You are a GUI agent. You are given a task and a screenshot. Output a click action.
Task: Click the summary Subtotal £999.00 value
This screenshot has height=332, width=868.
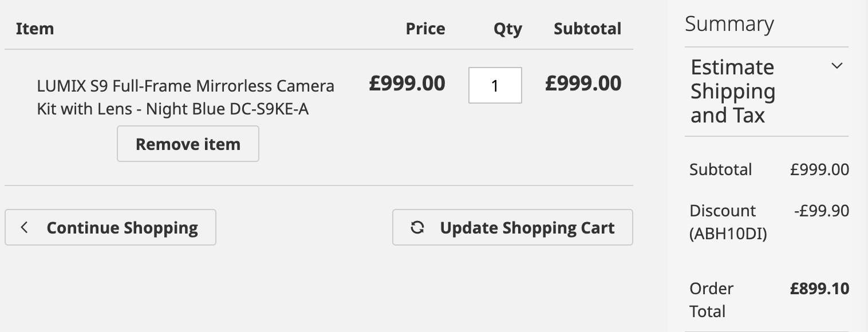coord(819,169)
